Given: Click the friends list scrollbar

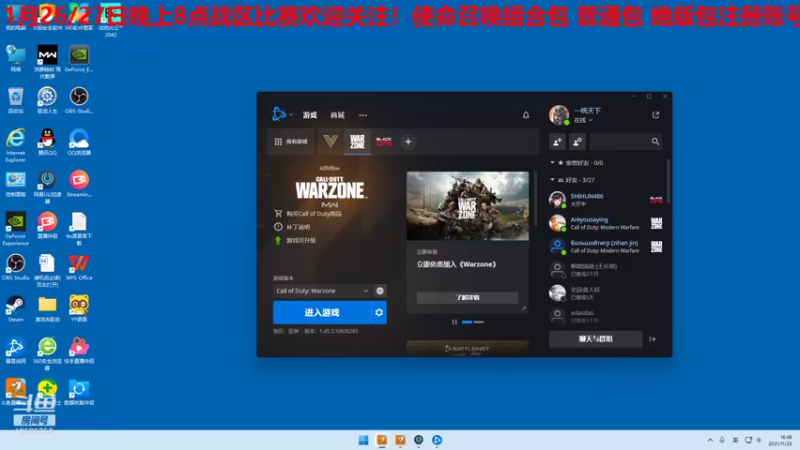Looking at the screenshot, I should (668, 183).
